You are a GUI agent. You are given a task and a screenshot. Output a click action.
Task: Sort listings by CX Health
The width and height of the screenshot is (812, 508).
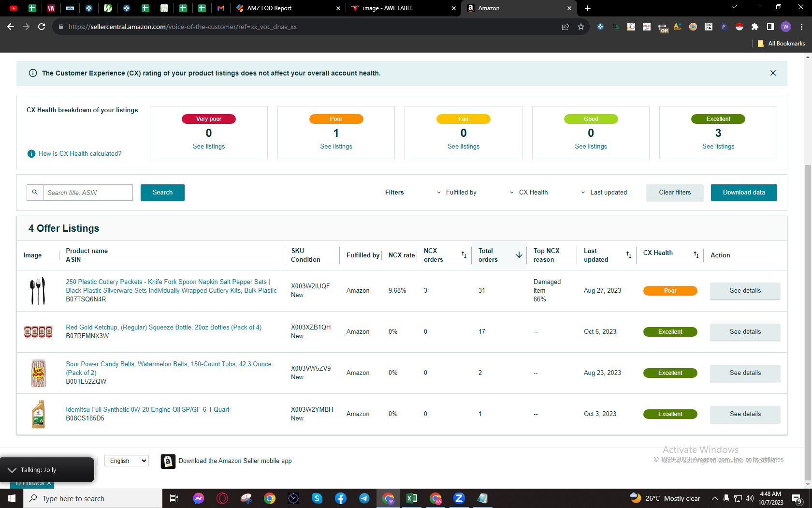point(696,255)
